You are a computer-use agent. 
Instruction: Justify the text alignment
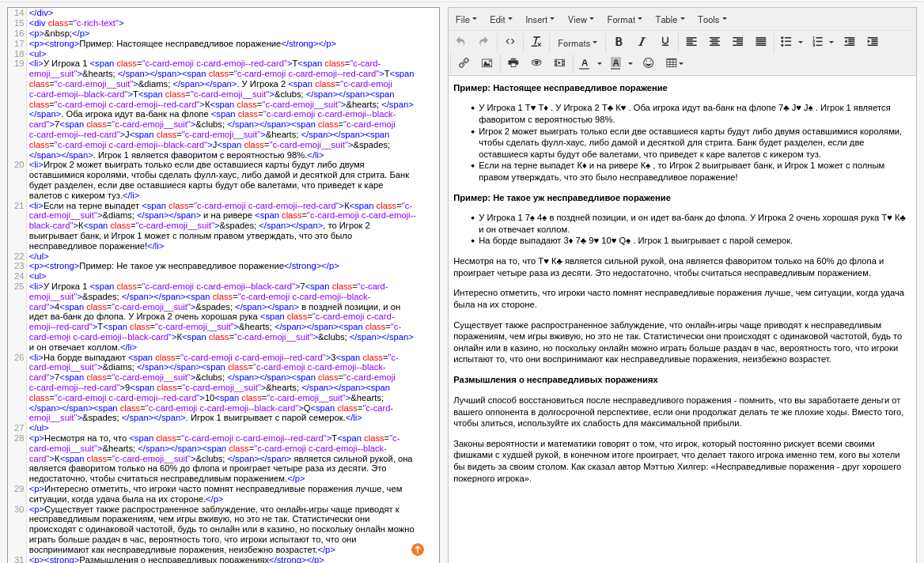pos(761,42)
